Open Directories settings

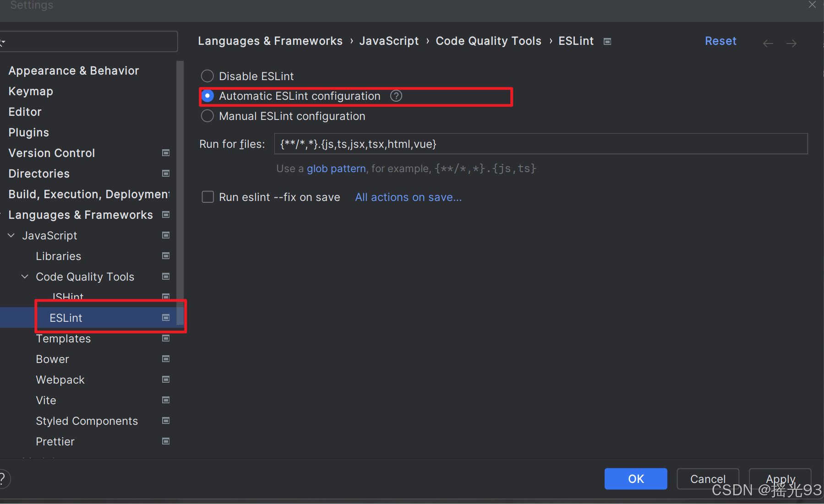(x=39, y=174)
